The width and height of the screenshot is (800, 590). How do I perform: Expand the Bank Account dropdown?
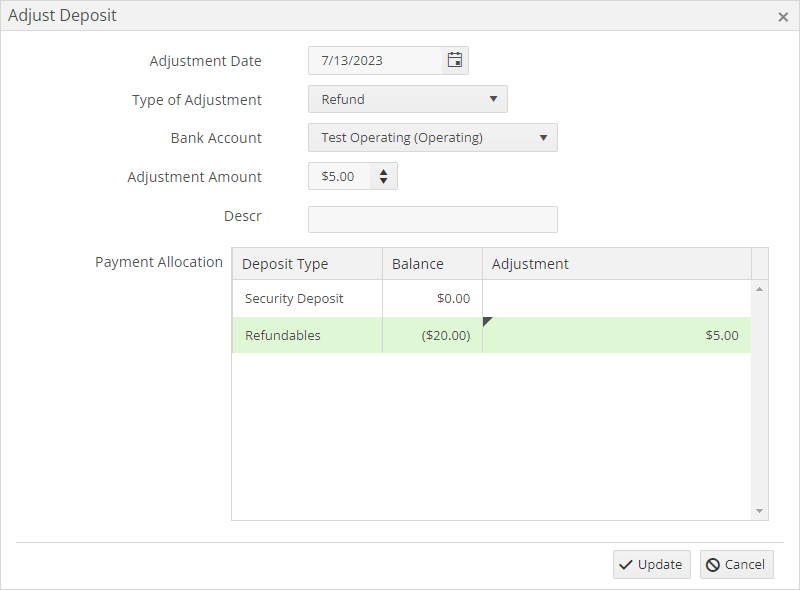tap(432, 138)
